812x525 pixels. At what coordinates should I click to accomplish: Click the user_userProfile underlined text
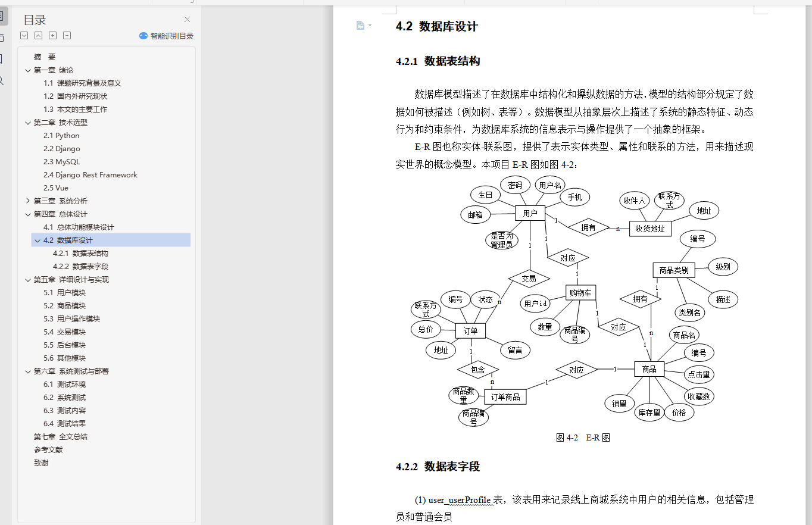pos(460,500)
